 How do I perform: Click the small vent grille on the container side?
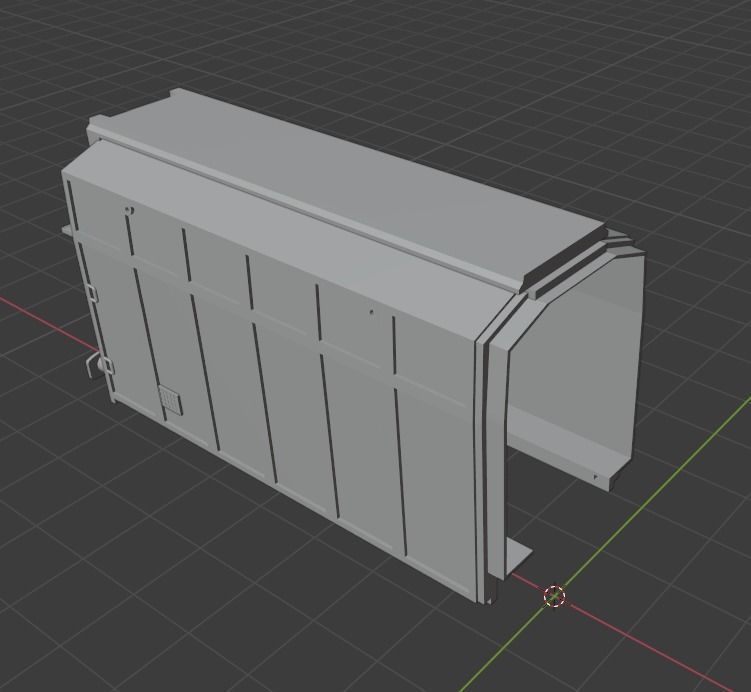coord(171,399)
